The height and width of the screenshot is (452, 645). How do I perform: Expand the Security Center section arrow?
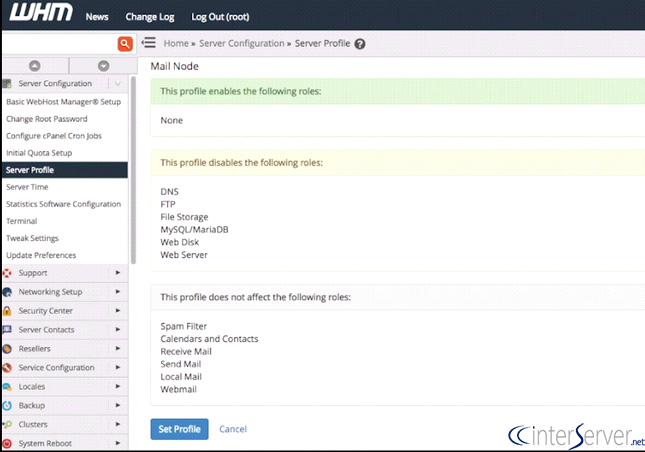pos(118,310)
